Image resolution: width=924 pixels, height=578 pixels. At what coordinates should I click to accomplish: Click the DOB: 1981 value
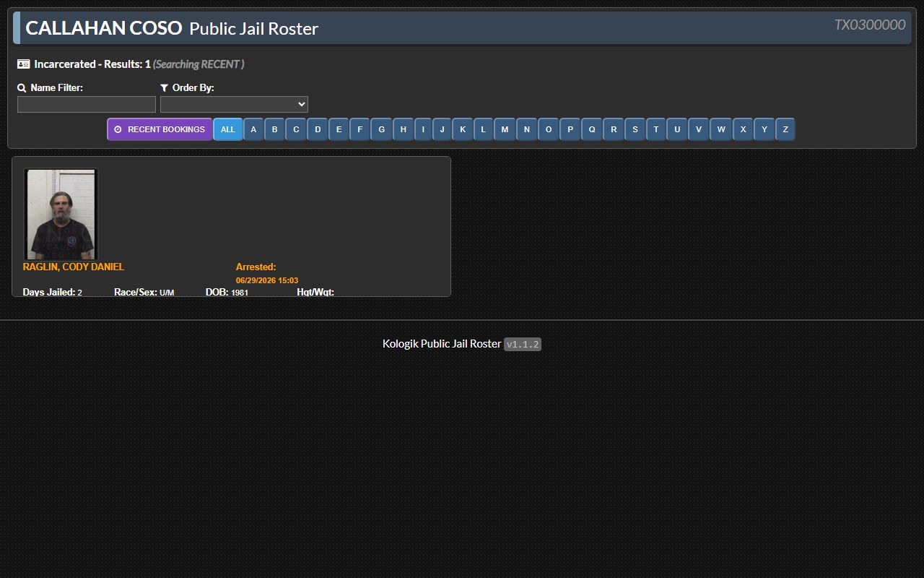[227, 292]
